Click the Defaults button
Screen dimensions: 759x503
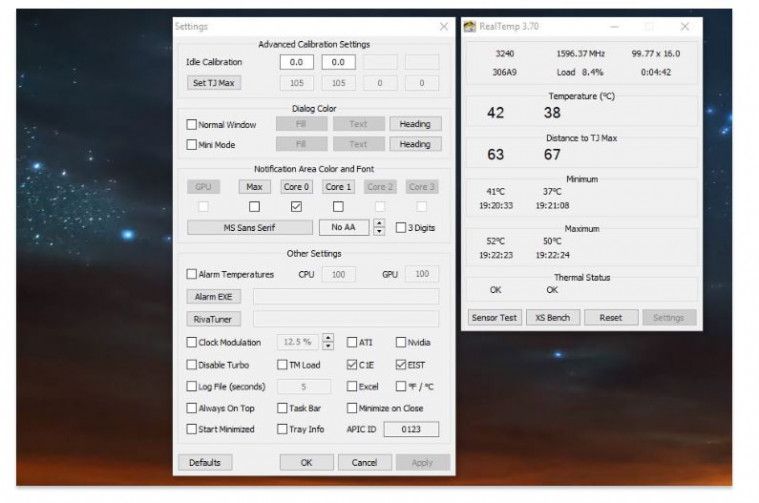(x=205, y=463)
